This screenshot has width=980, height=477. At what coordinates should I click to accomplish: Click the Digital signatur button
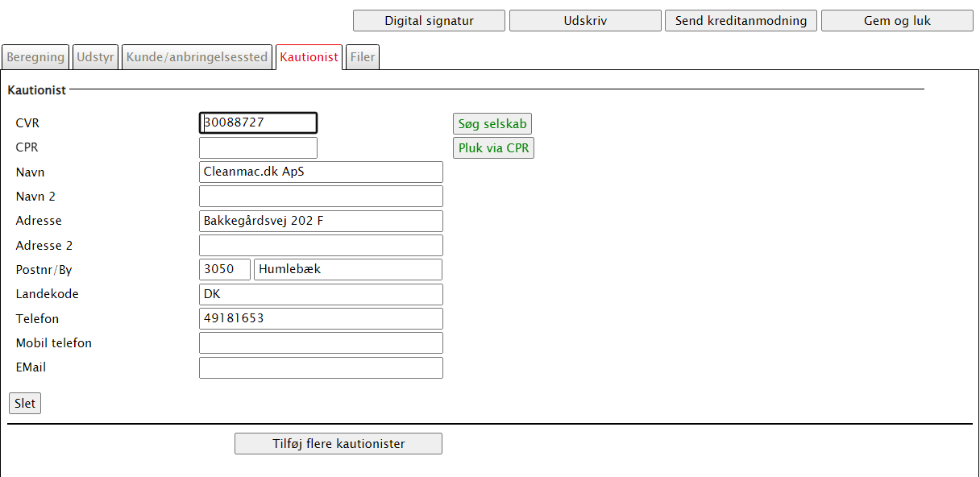coord(429,21)
